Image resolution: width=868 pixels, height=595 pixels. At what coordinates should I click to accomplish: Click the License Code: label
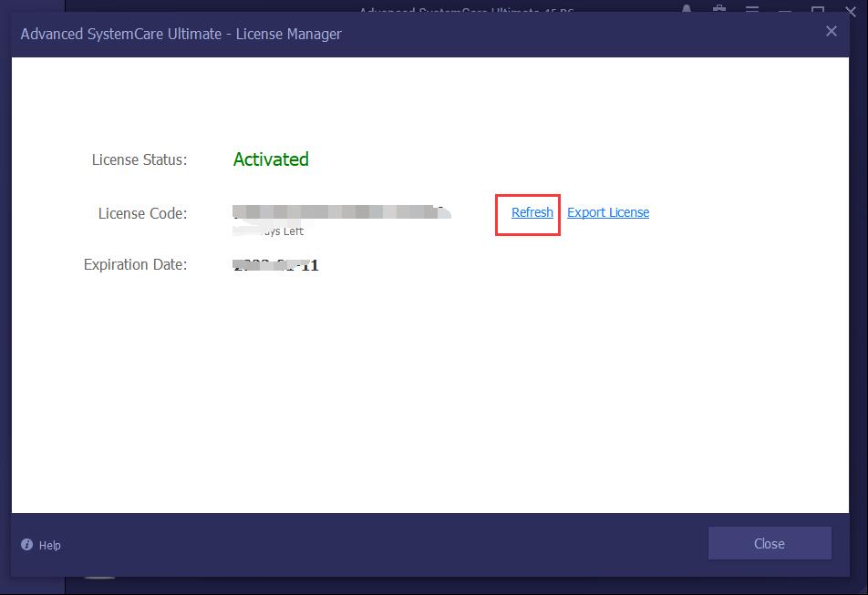click(x=142, y=213)
